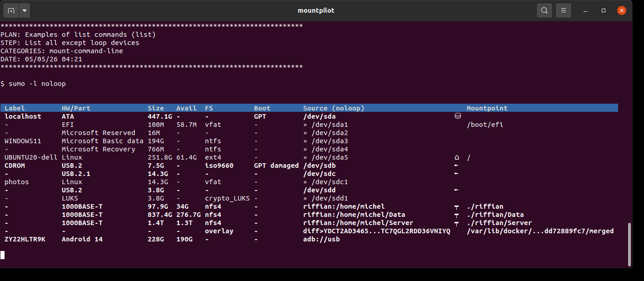The width and height of the screenshot is (644, 281).
Task: Click the CDROM label
Action: coord(15,166)
